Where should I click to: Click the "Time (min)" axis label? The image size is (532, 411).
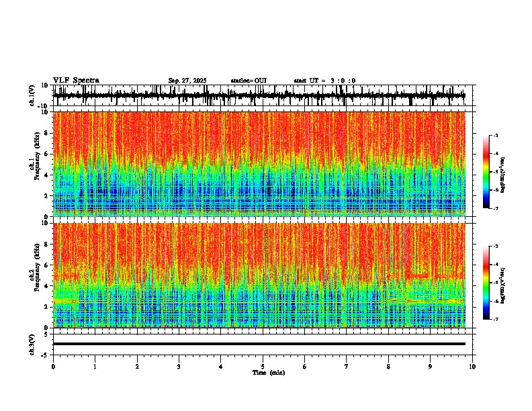[x=269, y=373]
